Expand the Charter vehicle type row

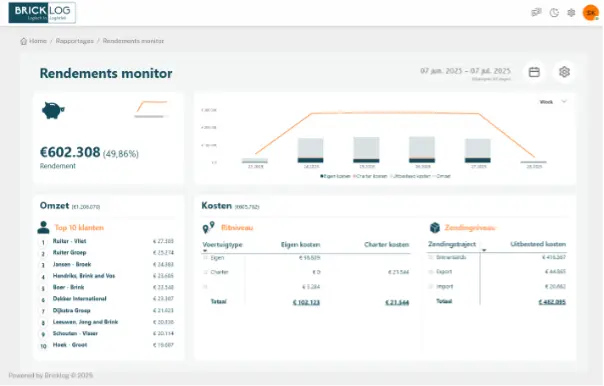pyautogui.click(x=205, y=272)
